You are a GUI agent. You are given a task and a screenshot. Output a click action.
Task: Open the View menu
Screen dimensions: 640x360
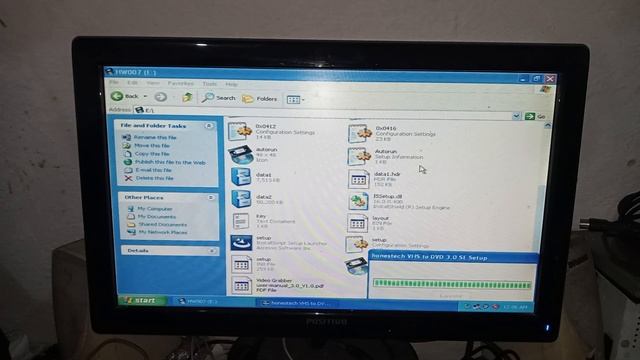pos(153,83)
